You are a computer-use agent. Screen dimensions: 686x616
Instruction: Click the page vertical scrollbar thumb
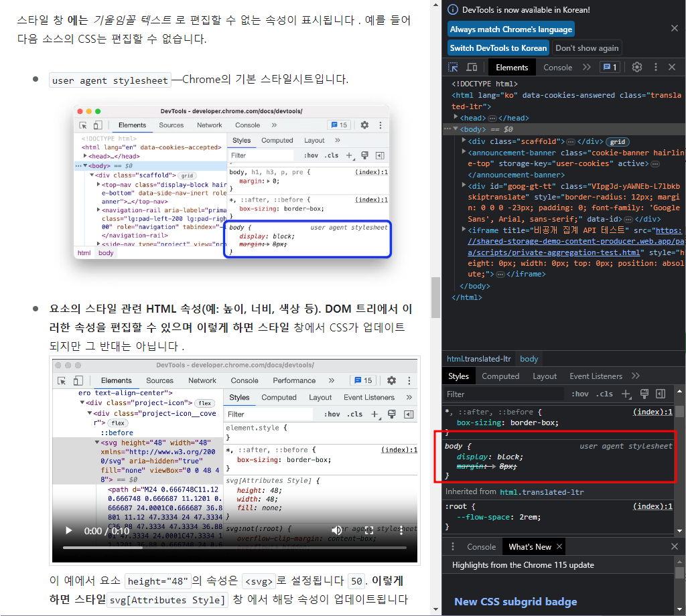point(435,297)
